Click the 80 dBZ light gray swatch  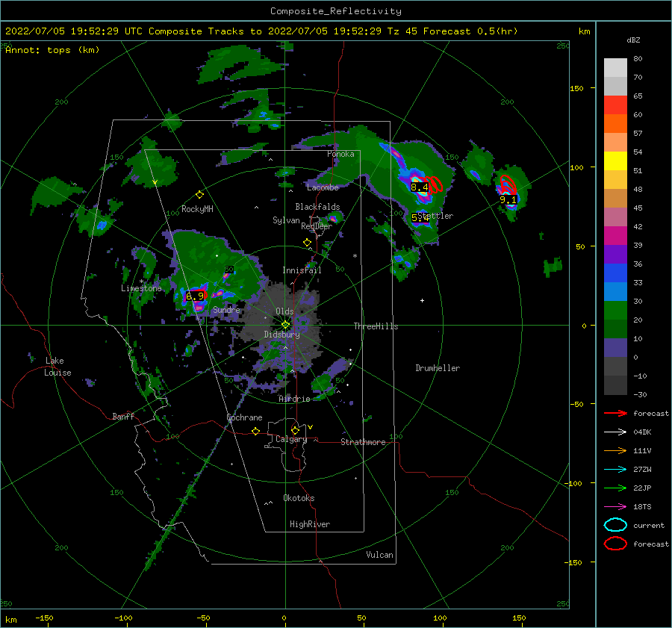tap(615, 68)
